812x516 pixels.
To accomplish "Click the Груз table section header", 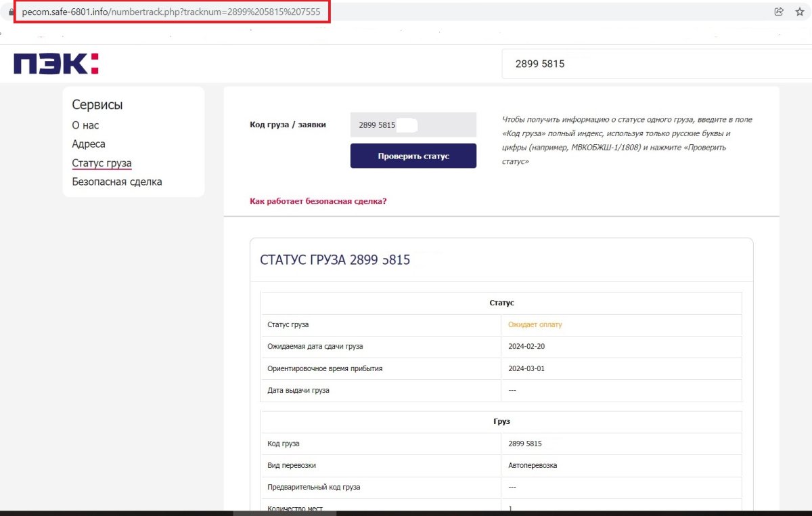I will [501, 421].
